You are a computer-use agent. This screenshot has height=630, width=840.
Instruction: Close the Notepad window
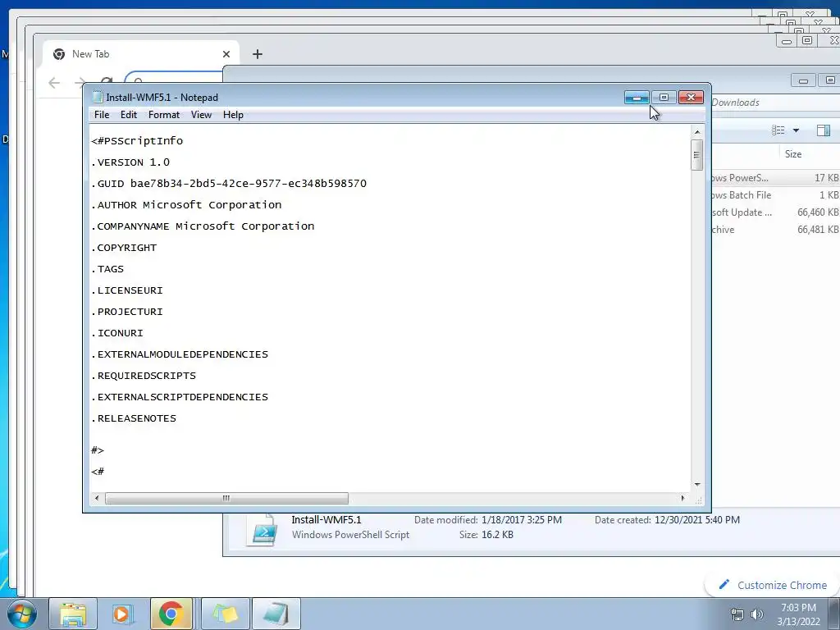pyautogui.click(x=691, y=98)
